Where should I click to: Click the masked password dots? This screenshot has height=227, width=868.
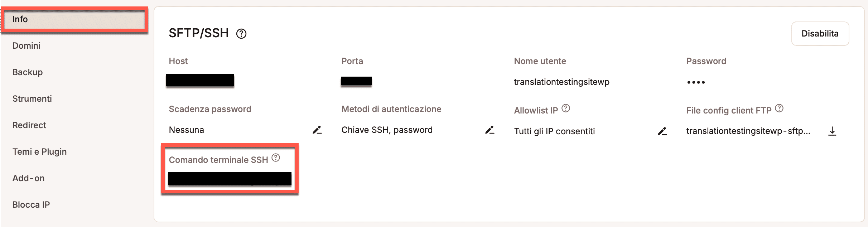click(696, 82)
